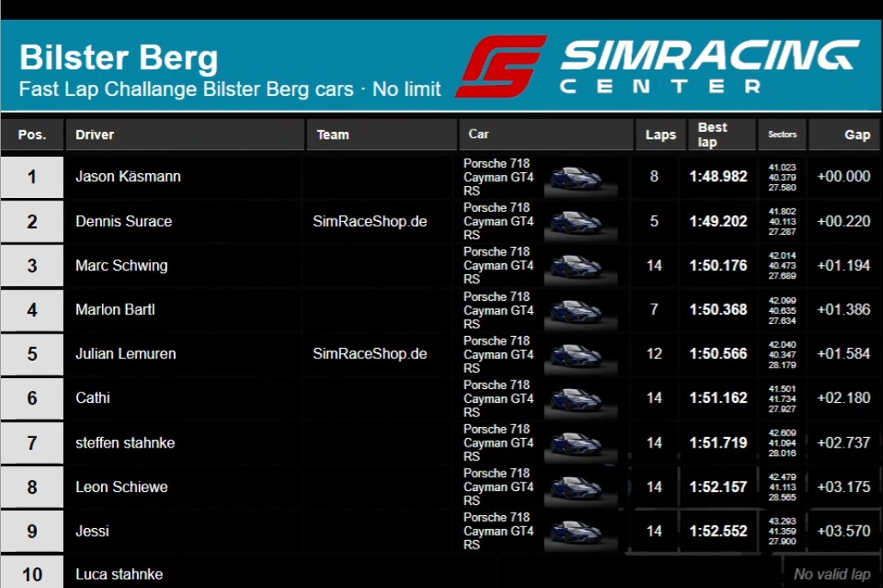883x588 pixels.
Task: Click the Bilster Berg title
Action: point(119,57)
